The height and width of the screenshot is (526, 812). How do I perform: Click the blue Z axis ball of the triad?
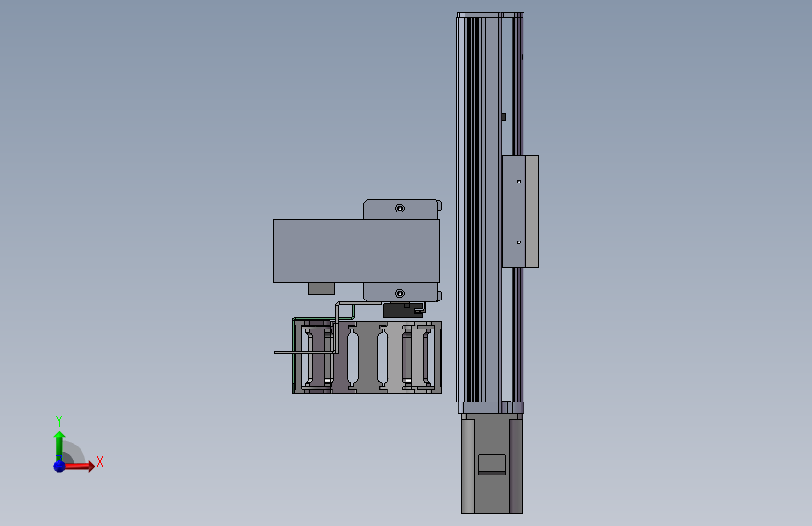[59, 466]
